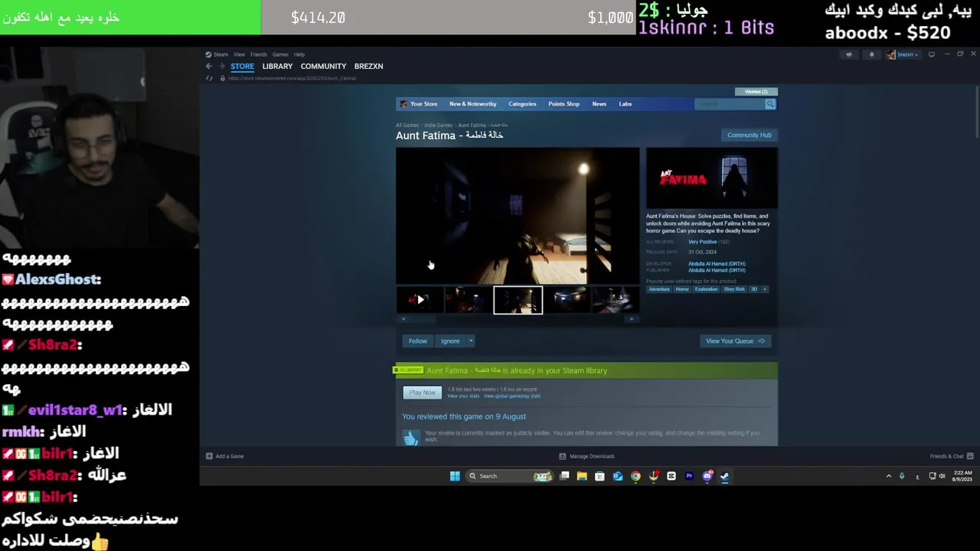This screenshot has width=980, height=551.
Task: Open Labs in store nav
Action: 626,104
